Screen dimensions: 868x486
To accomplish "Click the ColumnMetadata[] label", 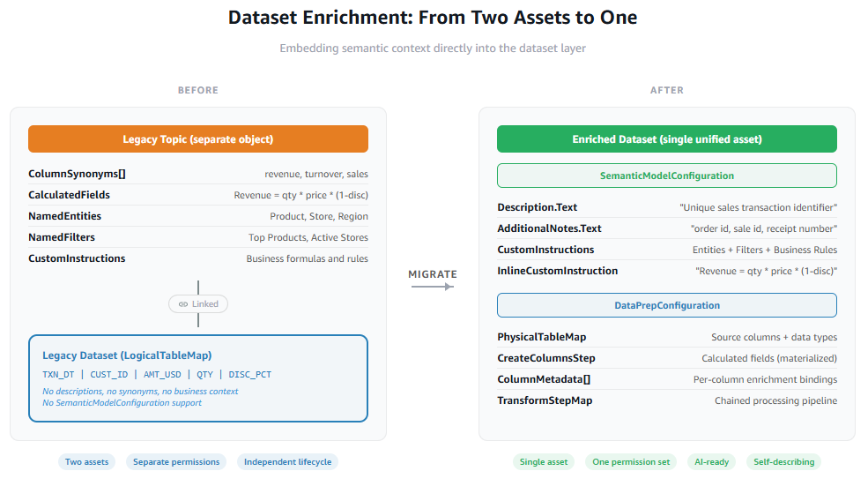I will (544, 379).
